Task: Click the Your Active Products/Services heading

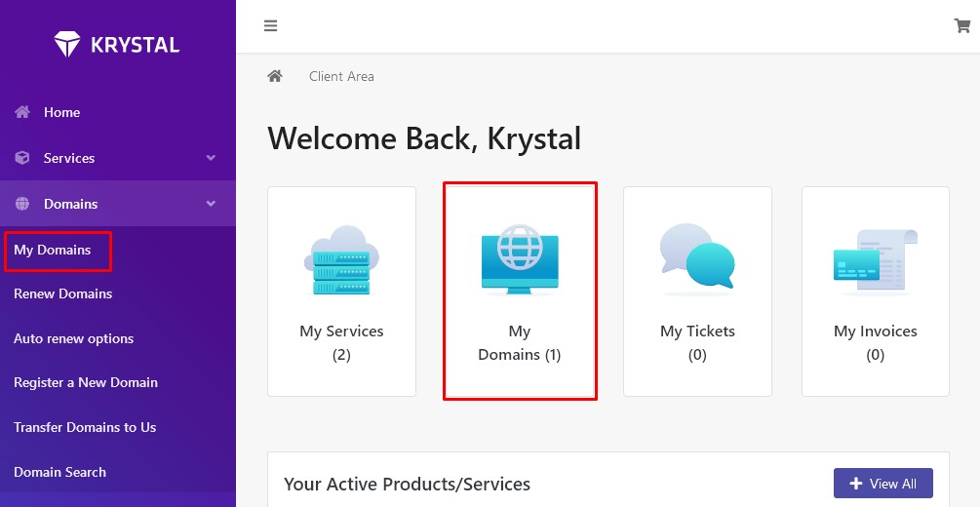Action: (407, 484)
